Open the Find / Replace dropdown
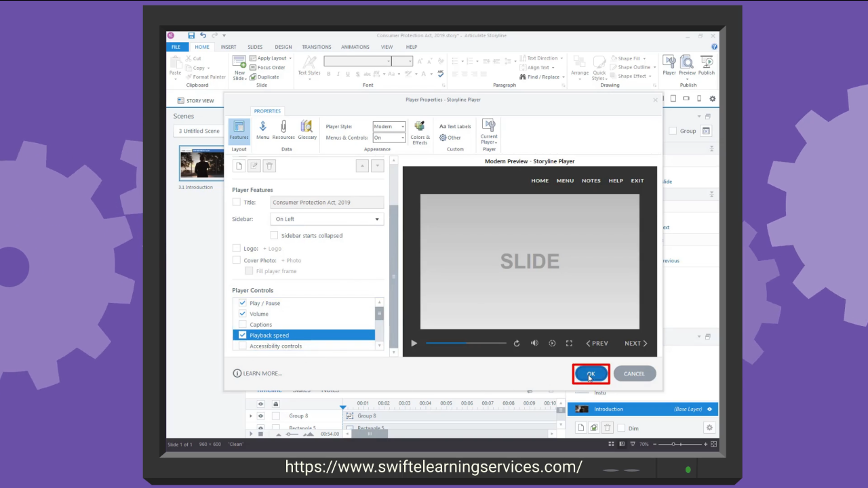 coord(543,77)
